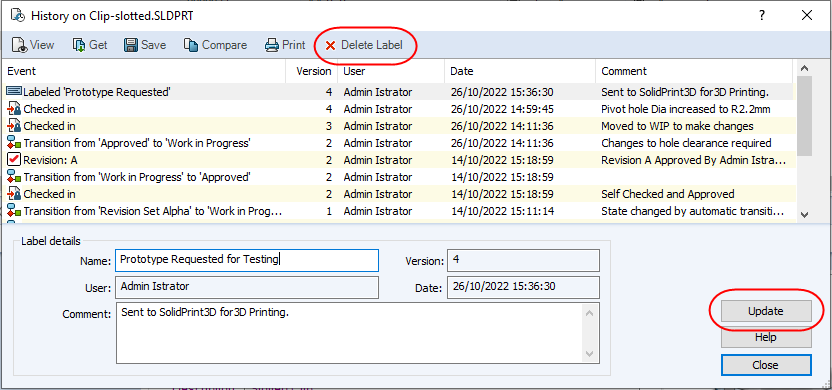The image size is (832, 390).
Task: Delete the selected label
Action: coord(364,46)
